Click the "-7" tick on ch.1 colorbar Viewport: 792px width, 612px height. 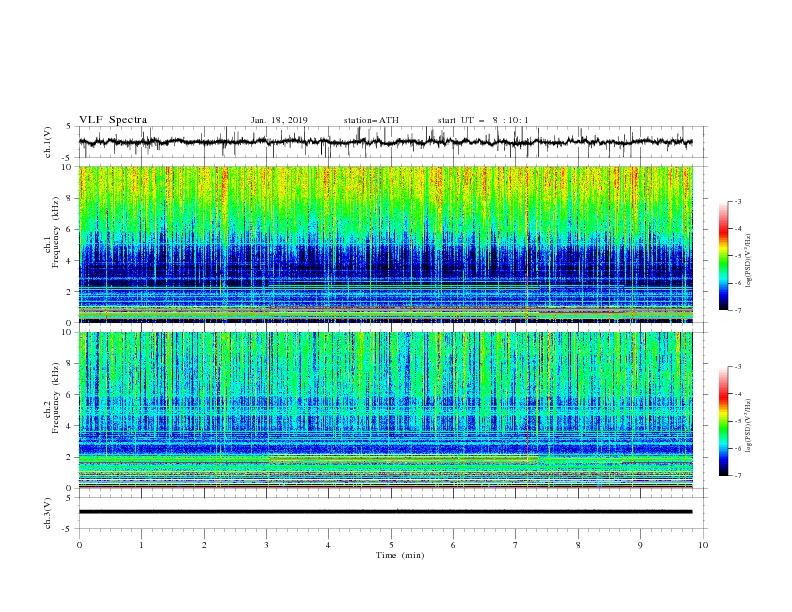pyautogui.click(x=737, y=311)
